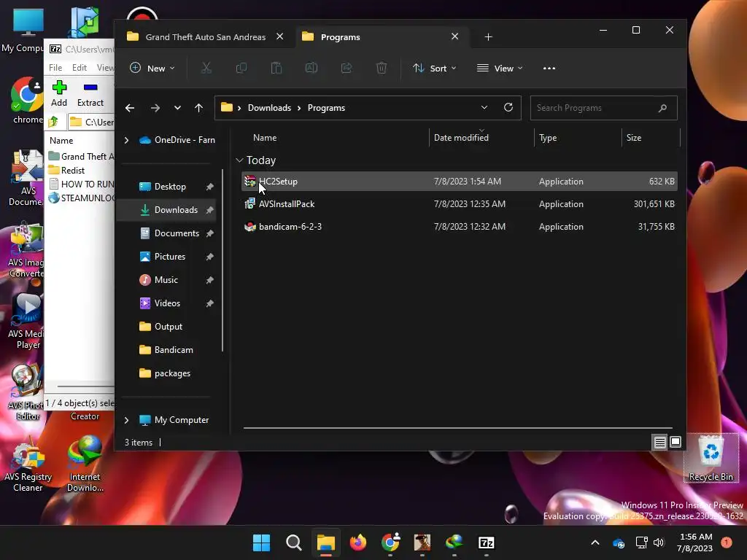Open the View layout dropdown

tap(500, 68)
